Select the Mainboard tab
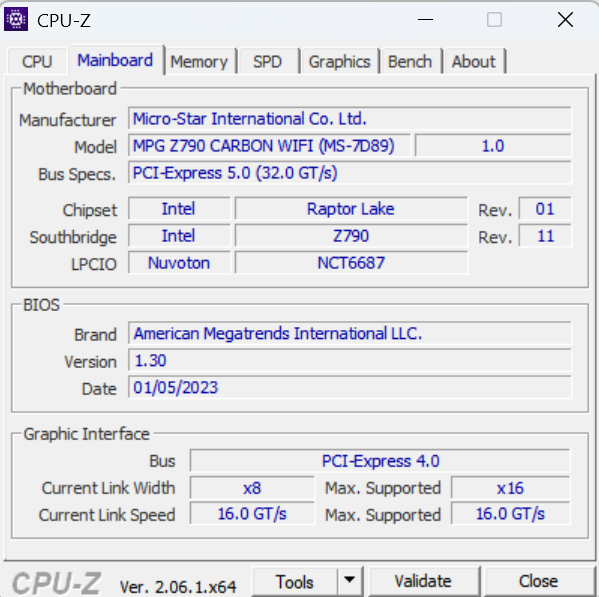The width and height of the screenshot is (599, 597). click(115, 60)
